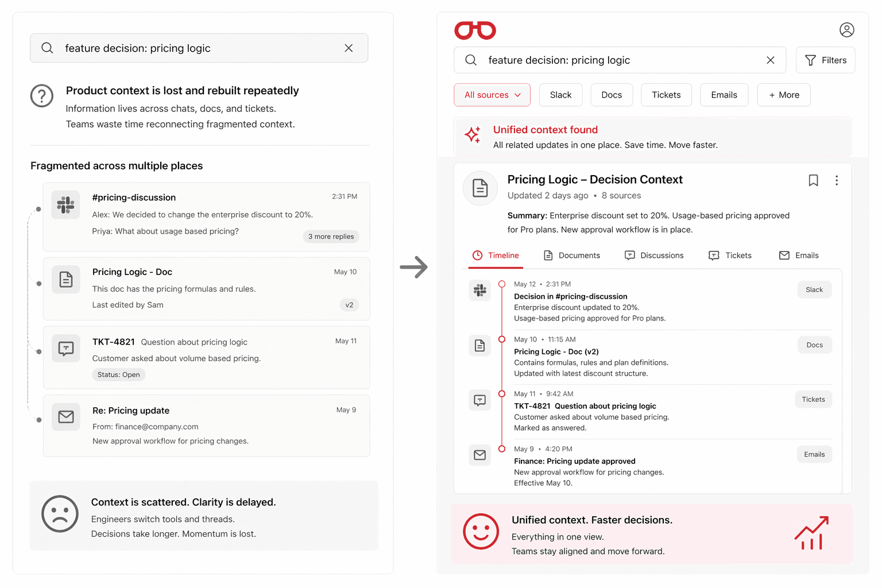Open the three-dot menu on Decision Context card

click(x=837, y=180)
